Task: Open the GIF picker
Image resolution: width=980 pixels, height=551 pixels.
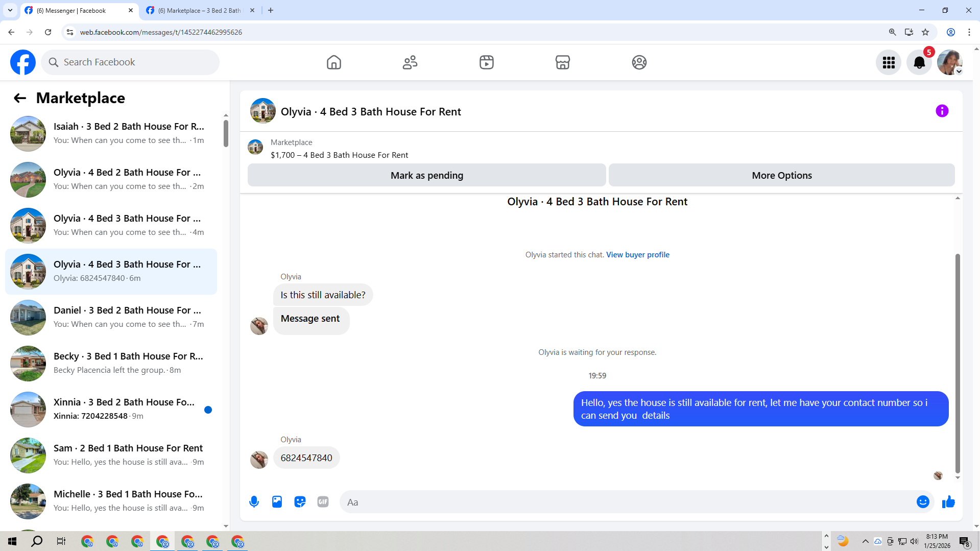Action: 323,502
